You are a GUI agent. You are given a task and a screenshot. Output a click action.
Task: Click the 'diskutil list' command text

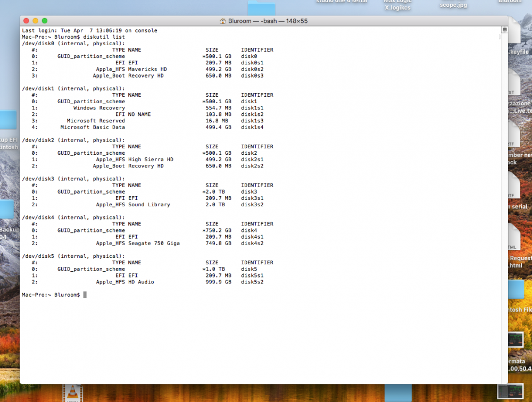pos(104,37)
